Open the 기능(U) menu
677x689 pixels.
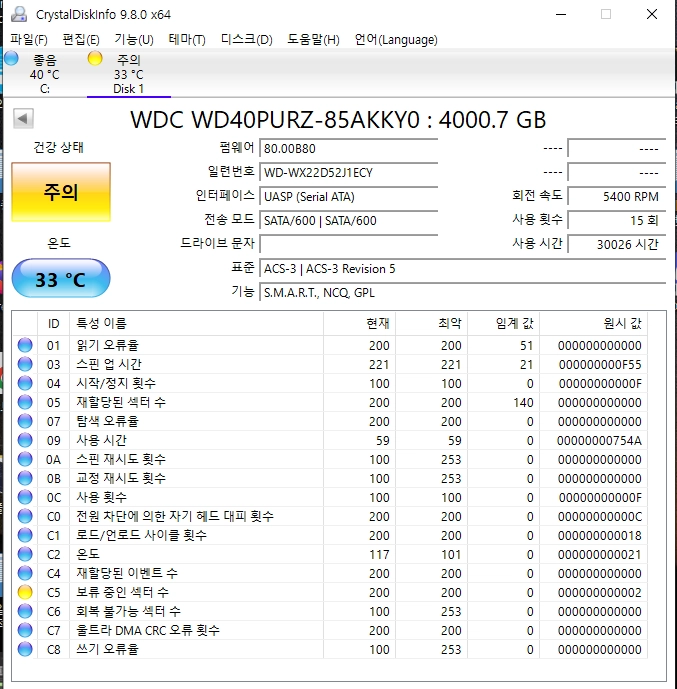coord(134,40)
